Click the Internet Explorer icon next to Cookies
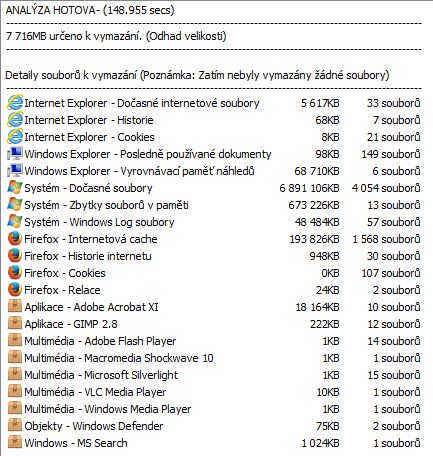 click(x=15, y=137)
